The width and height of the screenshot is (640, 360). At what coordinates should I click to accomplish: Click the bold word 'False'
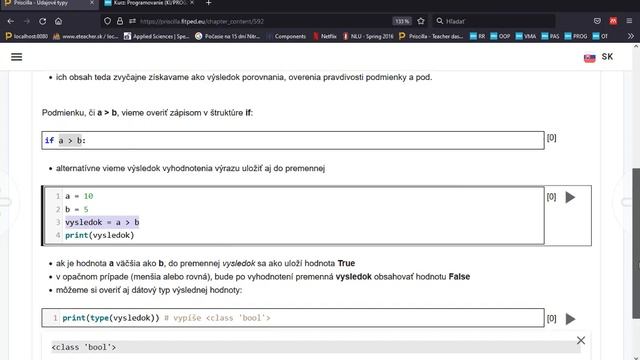click(x=459, y=277)
